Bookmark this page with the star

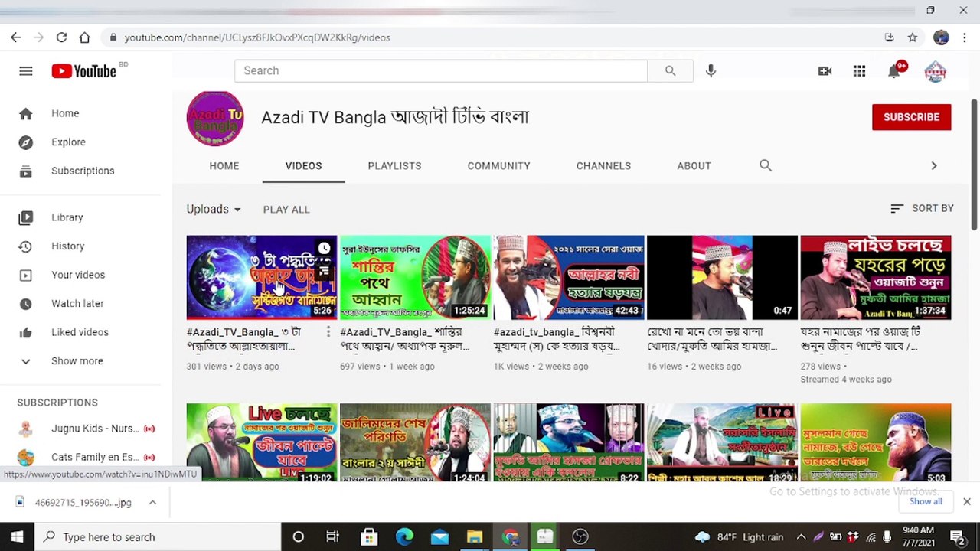pyautogui.click(x=912, y=37)
